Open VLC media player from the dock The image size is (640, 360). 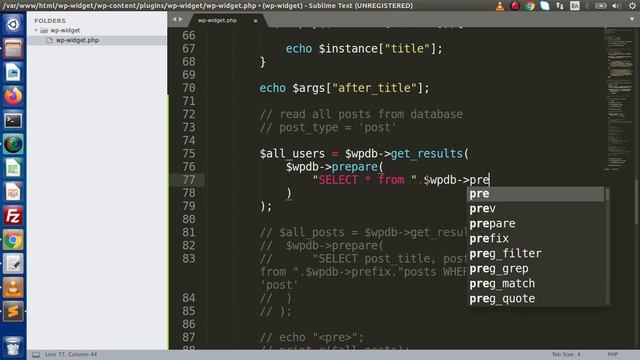(x=13, y=288)
